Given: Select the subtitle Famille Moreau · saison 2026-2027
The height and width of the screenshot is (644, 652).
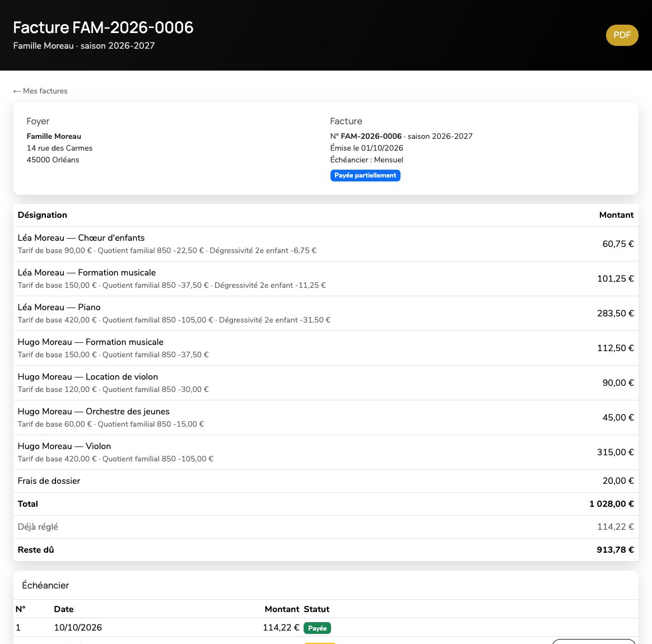Looking at the screenshot, I should (84, 46).
